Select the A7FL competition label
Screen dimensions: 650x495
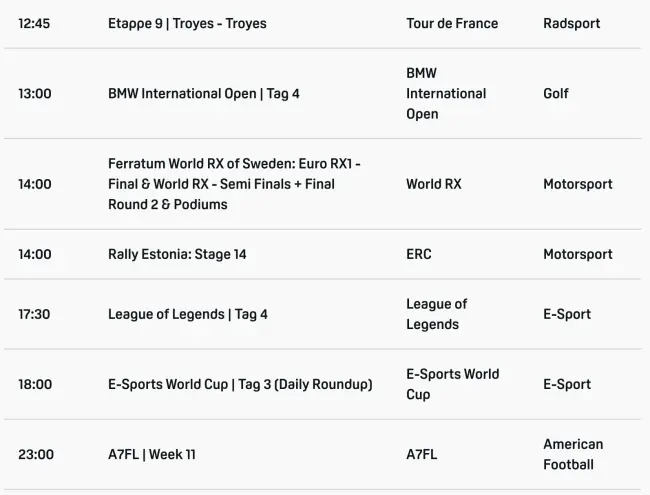point(422,454)
